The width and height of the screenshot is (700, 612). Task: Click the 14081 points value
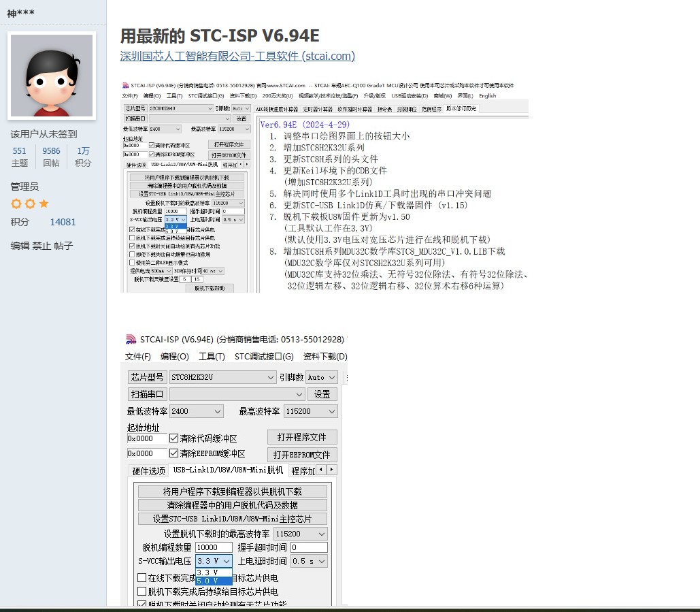coord(63,222)
